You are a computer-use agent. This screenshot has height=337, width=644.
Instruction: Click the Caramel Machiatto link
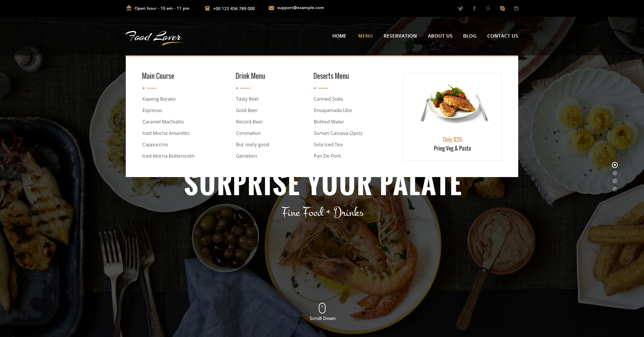pyautogui.click(x=163, y=122)
